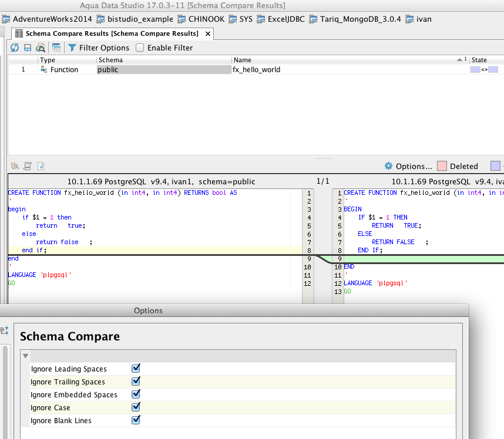Open the ExcelJDBC server tab
The image size is (504, 439).
pyautogui.click(x=281, y=19)
